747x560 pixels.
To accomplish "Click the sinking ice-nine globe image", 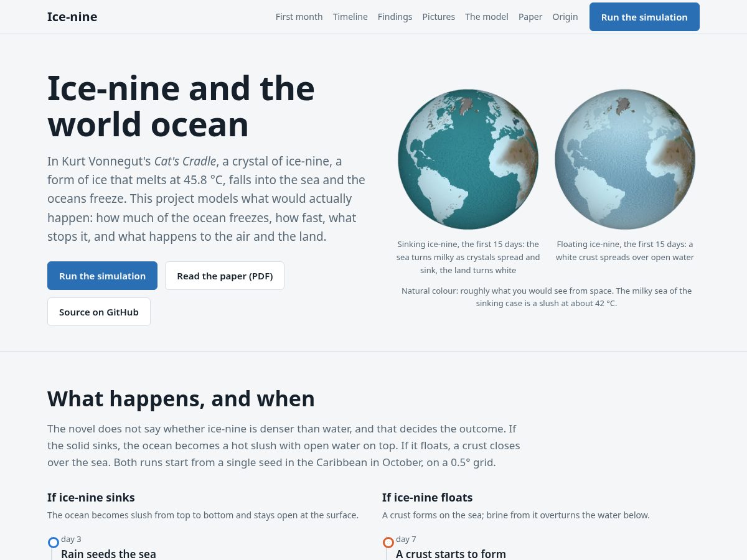I will [x=468, y=159].
